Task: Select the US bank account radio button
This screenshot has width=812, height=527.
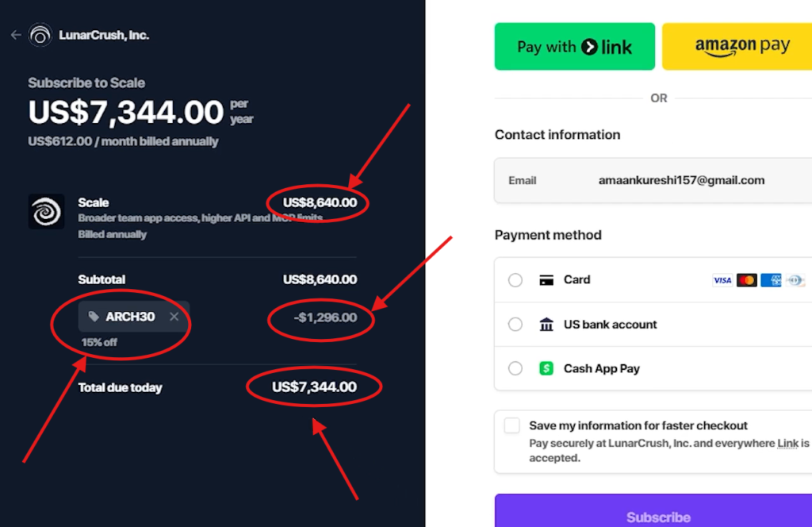Action: (x=515, y=324)
